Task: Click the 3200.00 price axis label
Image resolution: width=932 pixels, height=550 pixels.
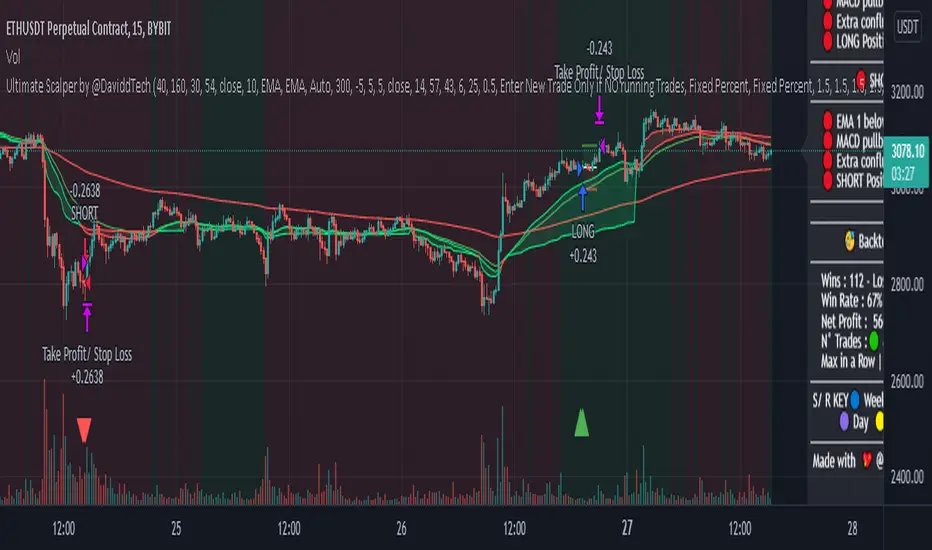Action: tap(907, 92)
